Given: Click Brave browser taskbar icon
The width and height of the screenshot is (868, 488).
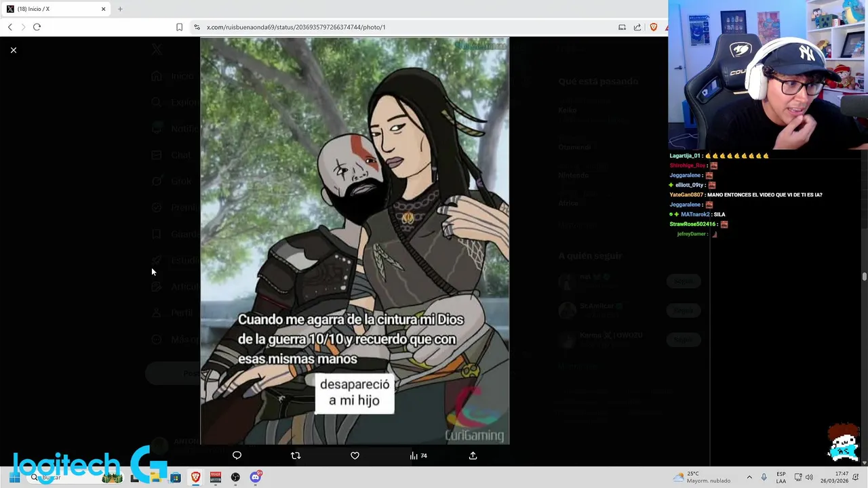Looking at the screenshot, I should point(195,477).
